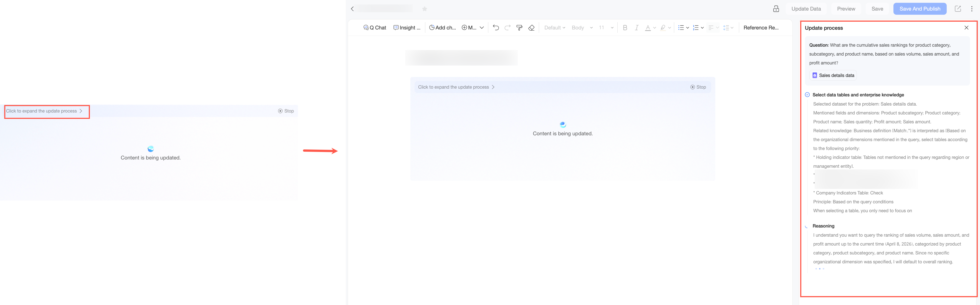Click the blurred title field in editor
This screenshot has height=305, width=980.
[461, 57]
